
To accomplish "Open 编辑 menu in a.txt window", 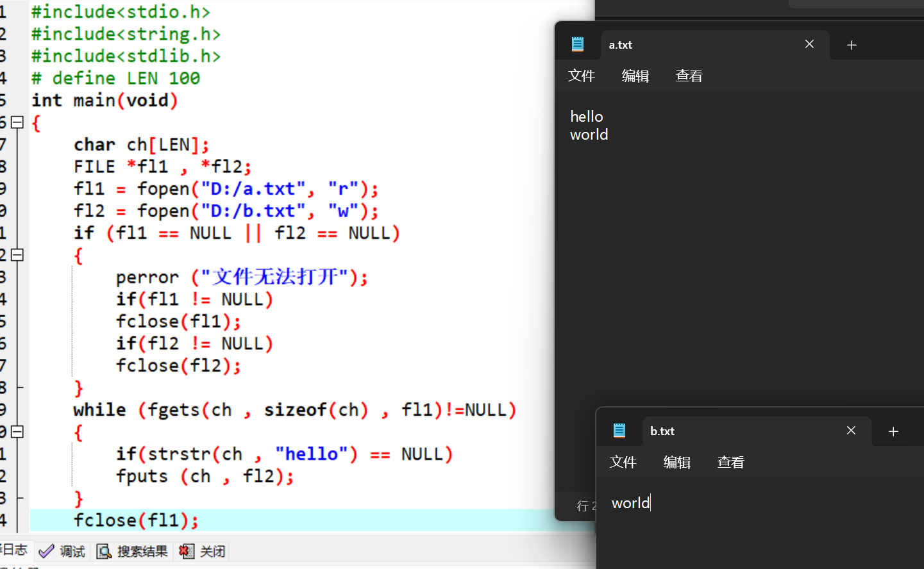I will pyautogui.click(x=635, y=76).
